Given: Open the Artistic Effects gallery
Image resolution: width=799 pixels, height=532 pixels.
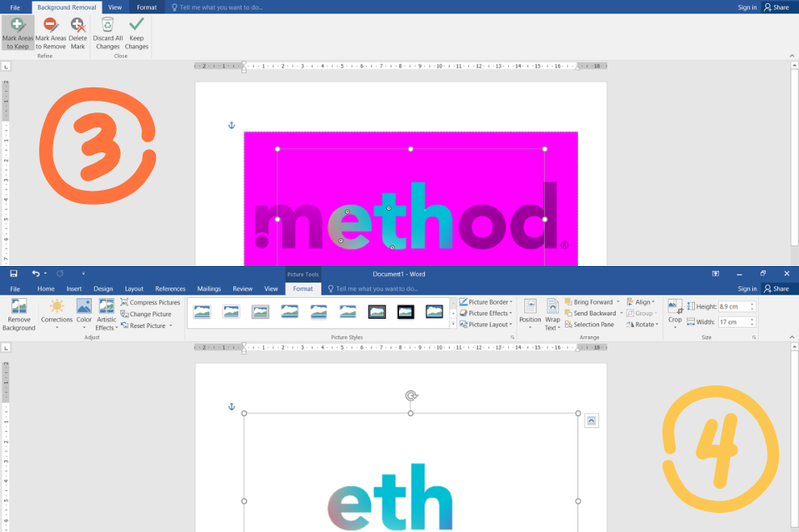Looking at the screenshot, I should coord(107,315).
